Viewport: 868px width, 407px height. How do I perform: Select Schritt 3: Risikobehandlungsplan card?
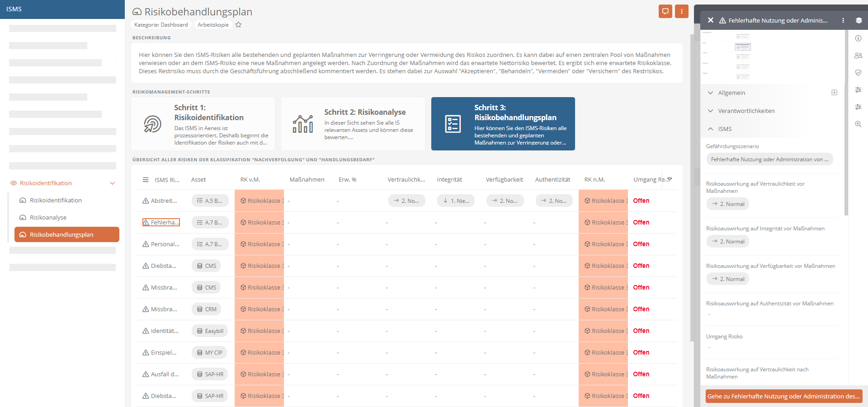pyautogui.click(x=503, y=124)
